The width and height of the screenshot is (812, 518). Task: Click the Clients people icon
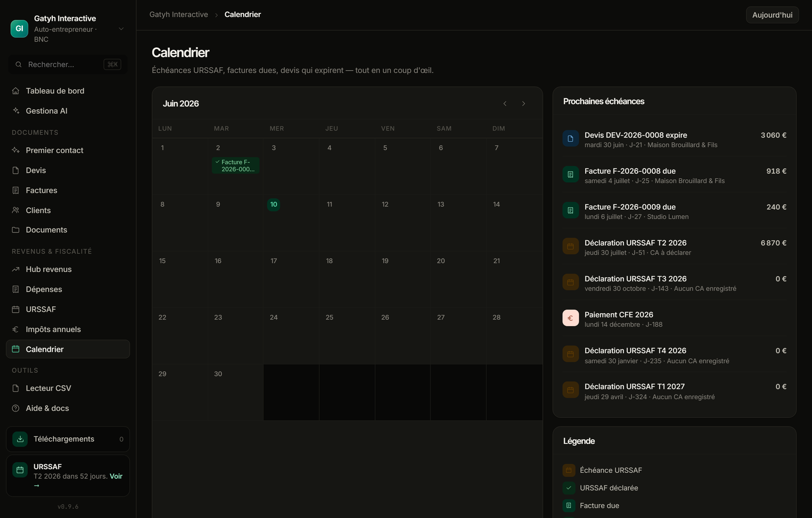tap(16, 210)
